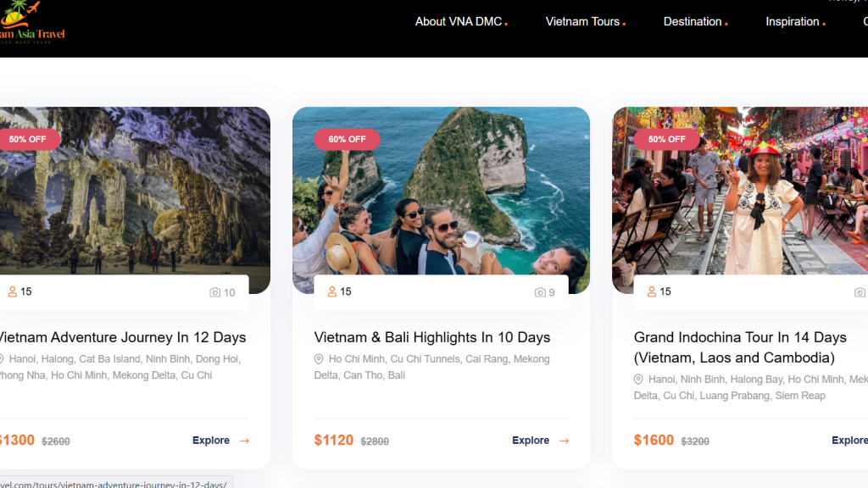Click the camera photo count icon showing 9
This screenshot has height=488, width=868.
540,292
